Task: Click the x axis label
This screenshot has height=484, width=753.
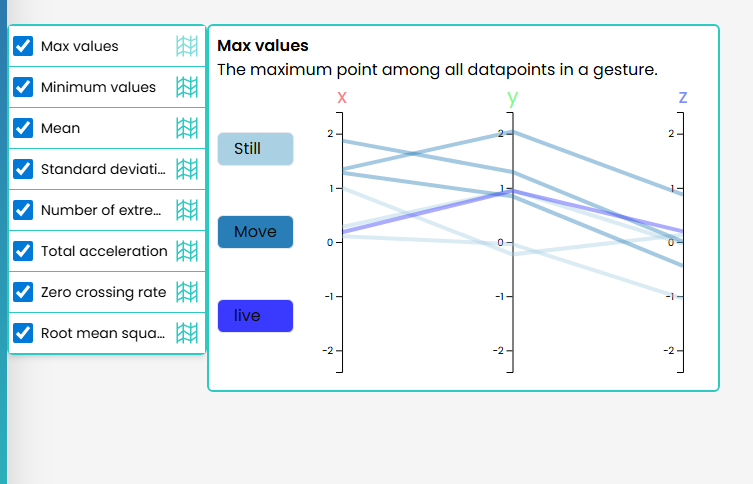Action: click(x=342, y=97)
